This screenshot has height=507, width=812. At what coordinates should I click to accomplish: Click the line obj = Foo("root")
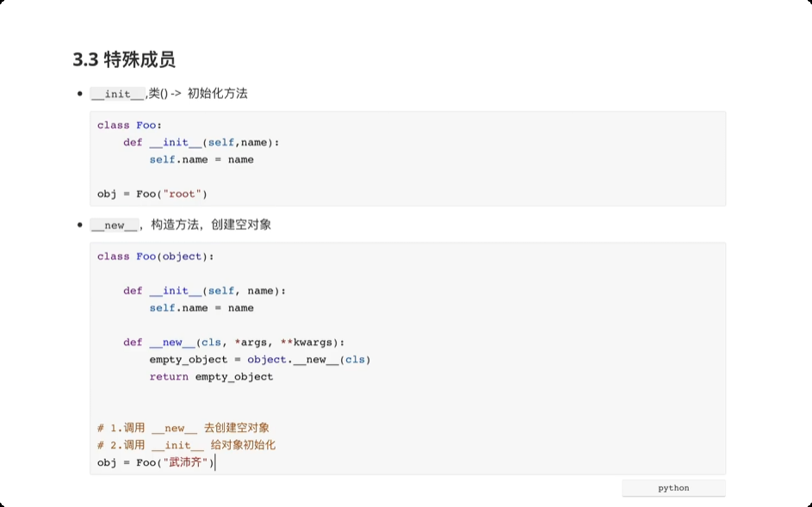click(x=152, y=194)
